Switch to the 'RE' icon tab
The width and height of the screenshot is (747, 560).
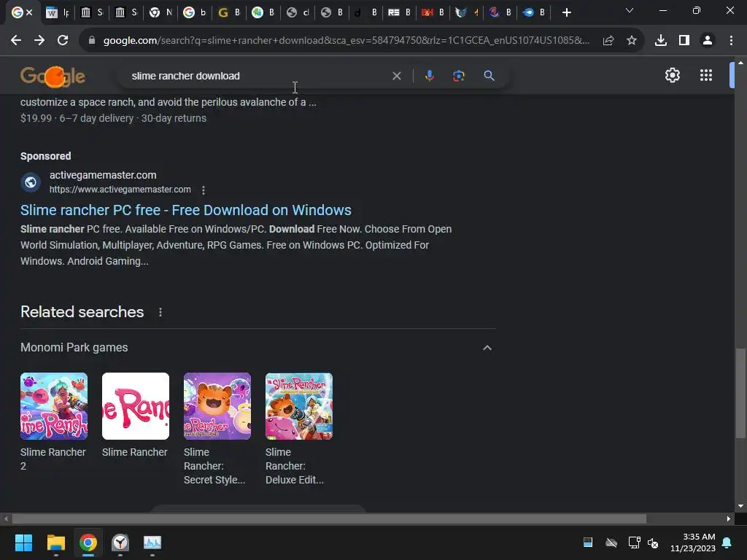pyautogui.click(x=399, y=13)
